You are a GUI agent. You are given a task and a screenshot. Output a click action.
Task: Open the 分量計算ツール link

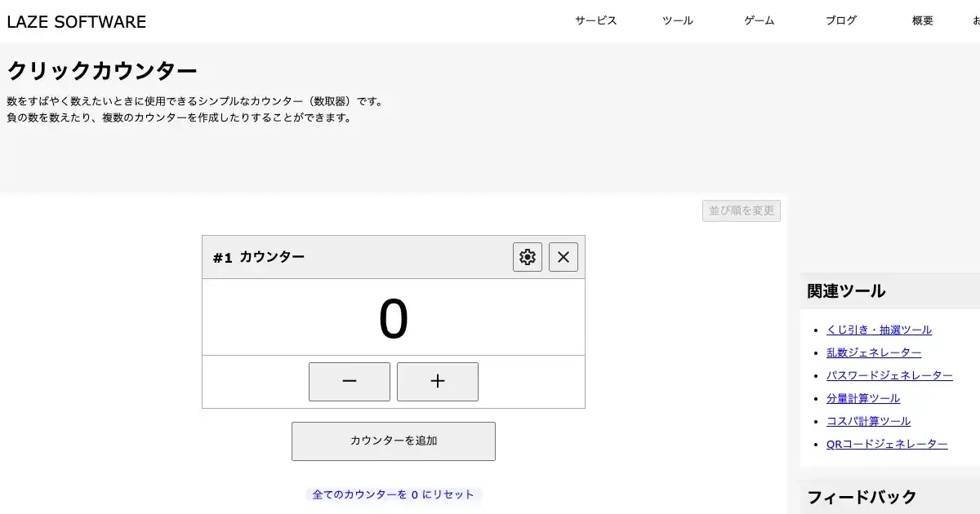863,398
